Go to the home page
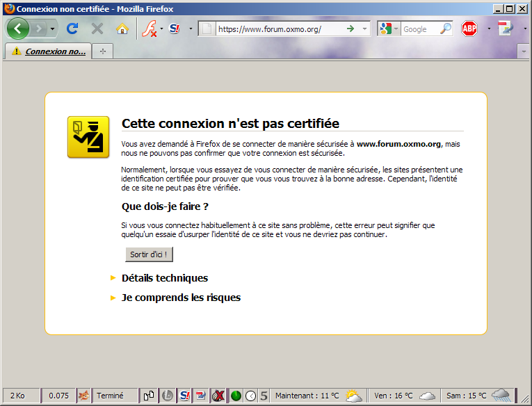Screen dimensions: 532x406 click(122, 29)
